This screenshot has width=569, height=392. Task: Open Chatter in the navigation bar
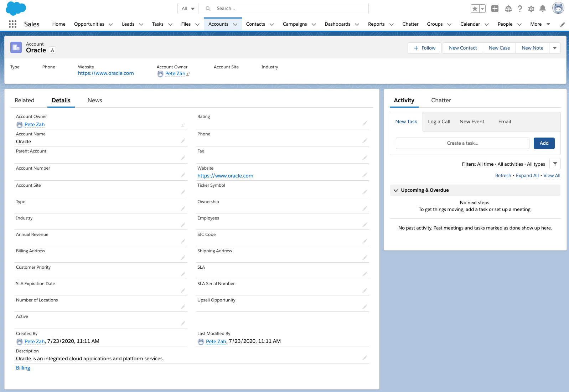(x=410, y=24)
